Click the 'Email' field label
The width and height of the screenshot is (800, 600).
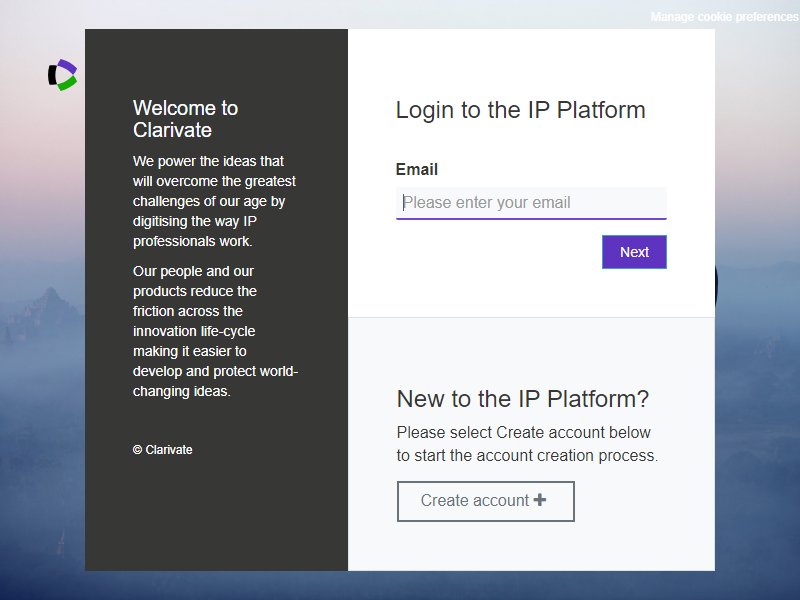[417, 169]
